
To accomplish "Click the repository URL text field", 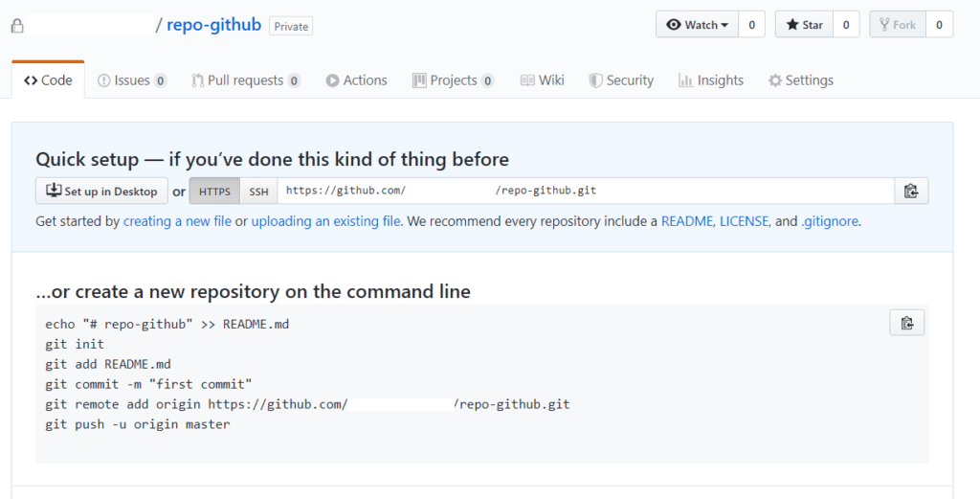I will coord(586,192).
